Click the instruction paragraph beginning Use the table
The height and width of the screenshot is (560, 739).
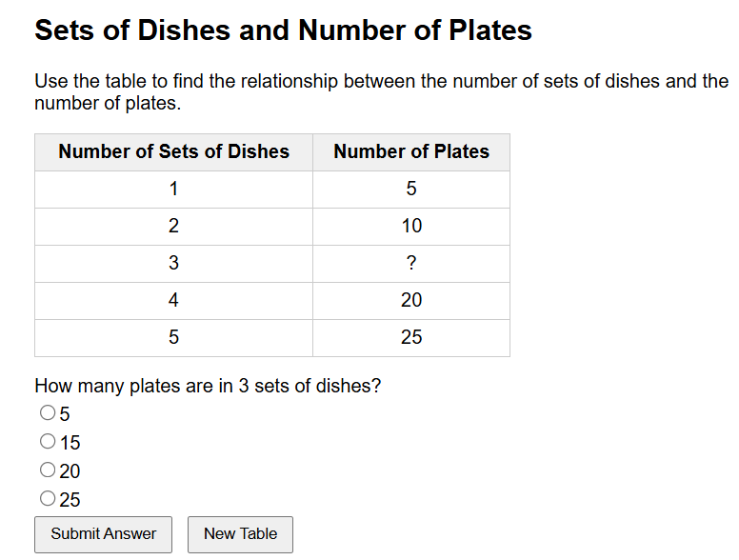[381, 91]
